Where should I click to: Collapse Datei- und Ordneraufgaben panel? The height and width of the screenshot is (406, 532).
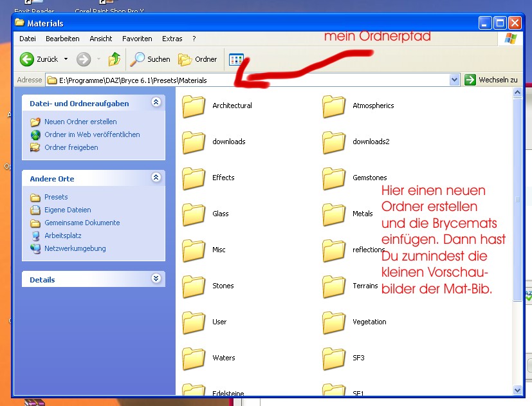pos(156,102)
